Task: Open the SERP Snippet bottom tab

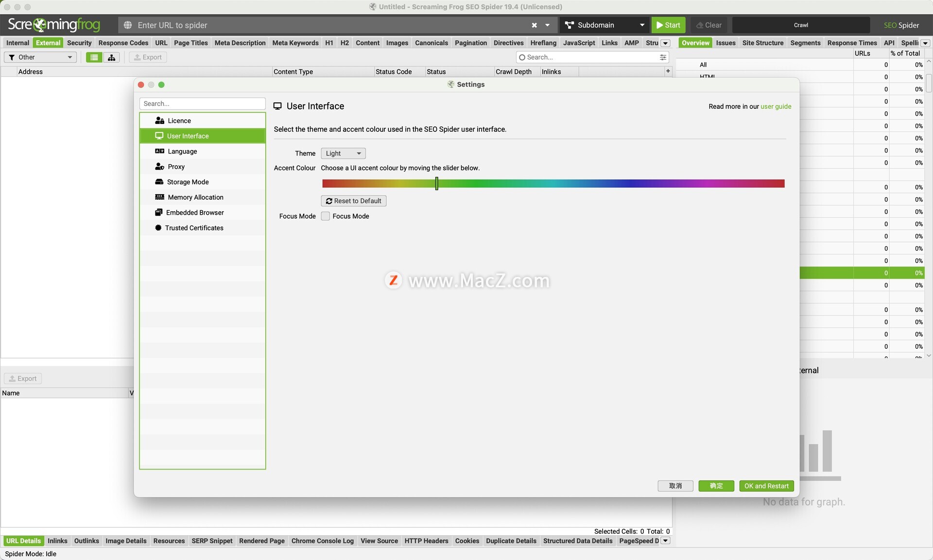Action: point(212,541)
